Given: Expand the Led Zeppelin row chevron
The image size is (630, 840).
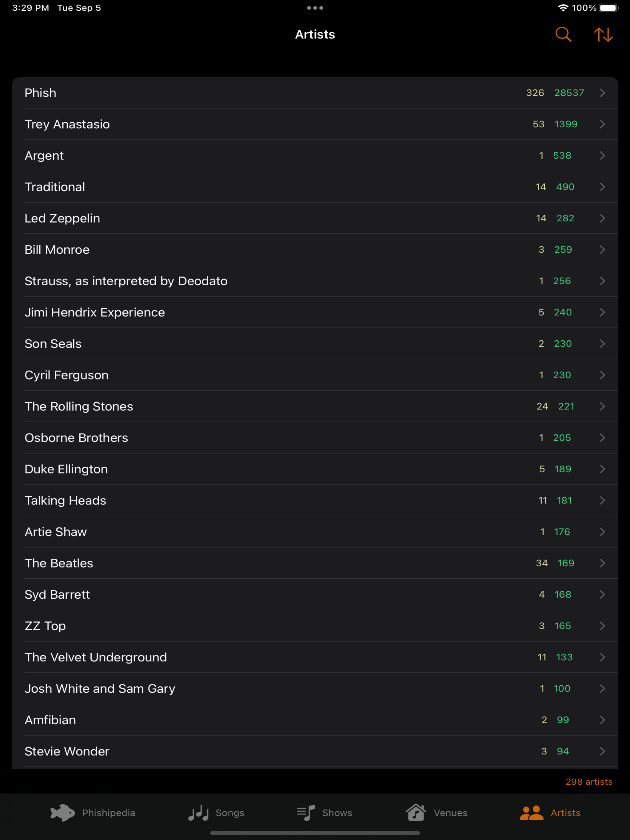Looking at the screenshot, I should tap(602, 218).
